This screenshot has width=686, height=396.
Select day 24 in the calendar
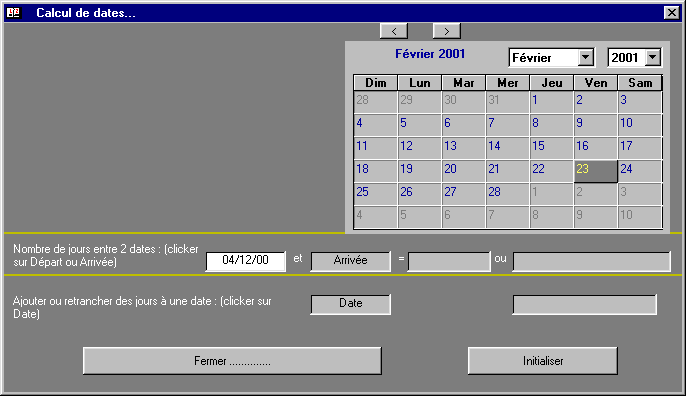(x=640, y=171)
